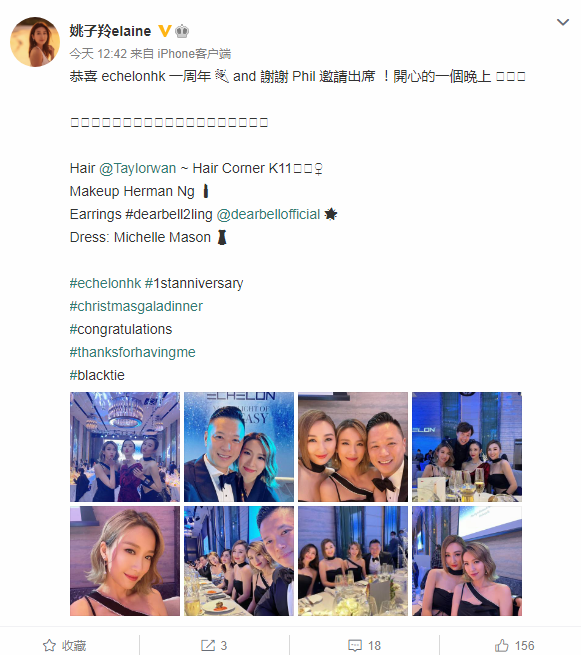Open the #christmasgaladinner hashtag
The height and width of the screenshot is (655, 581).
pyautogui.click(x=136, y=306)
